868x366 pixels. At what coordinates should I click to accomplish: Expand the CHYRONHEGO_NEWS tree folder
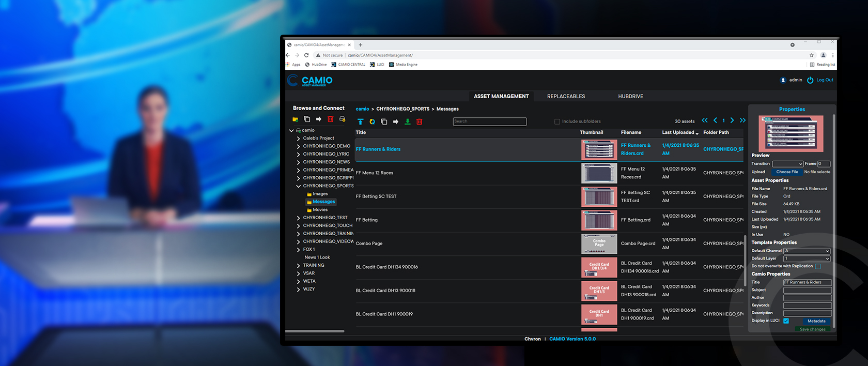[x=299, y=162]
